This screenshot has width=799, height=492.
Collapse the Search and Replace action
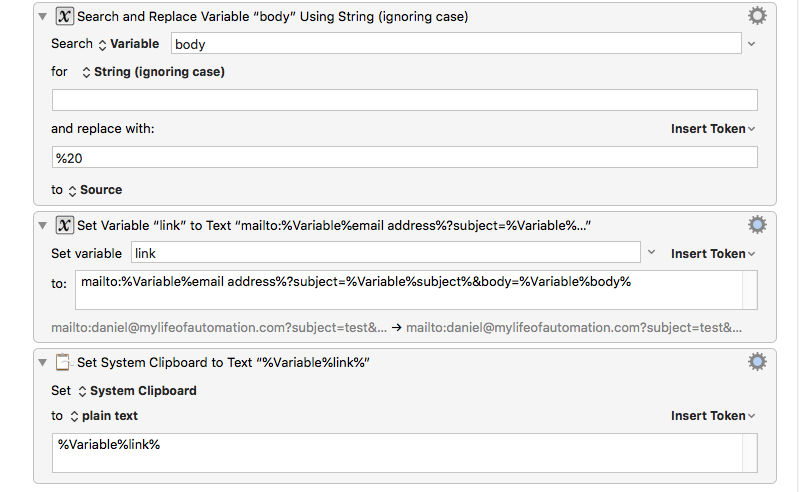pos(43,16)
